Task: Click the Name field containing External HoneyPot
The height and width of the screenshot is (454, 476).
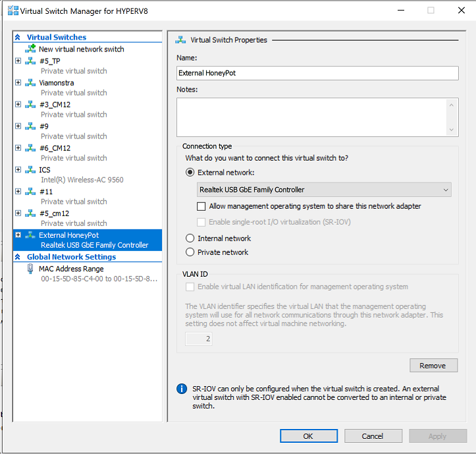Action: pos(317,73)
